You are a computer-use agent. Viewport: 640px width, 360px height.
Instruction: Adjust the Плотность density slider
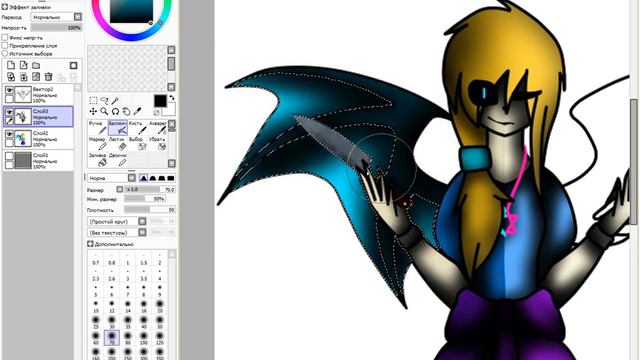[x=150, y=210]
